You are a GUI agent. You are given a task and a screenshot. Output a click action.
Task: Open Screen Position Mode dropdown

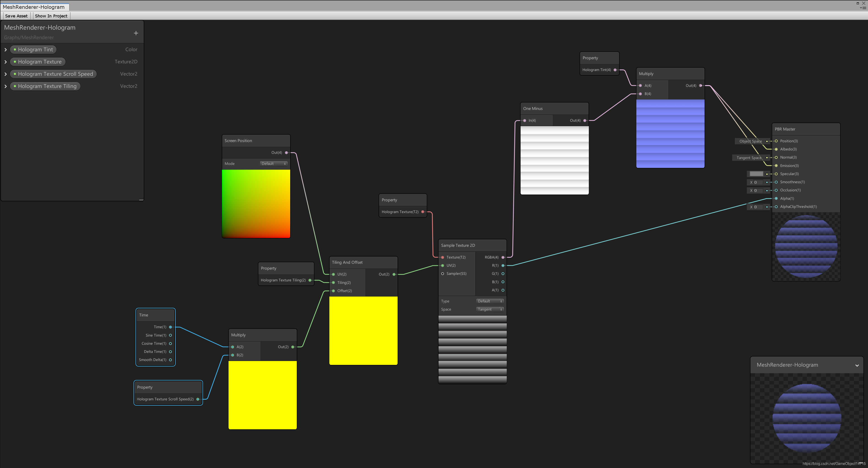pos(273,164)
